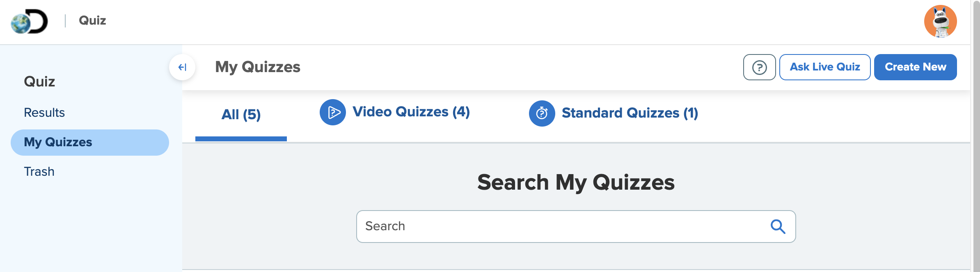Start an Ask Live Quiz session

[824, 67]
